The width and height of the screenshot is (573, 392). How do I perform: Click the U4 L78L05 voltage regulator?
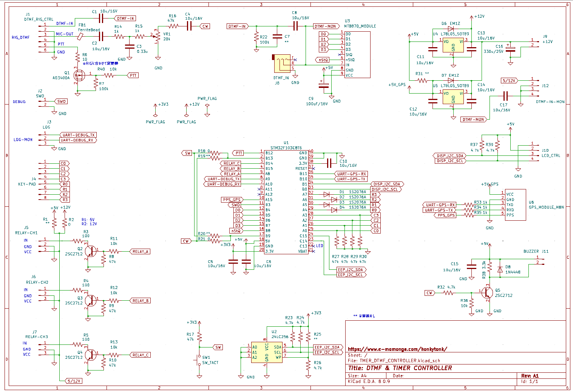(x=453, y=46)
